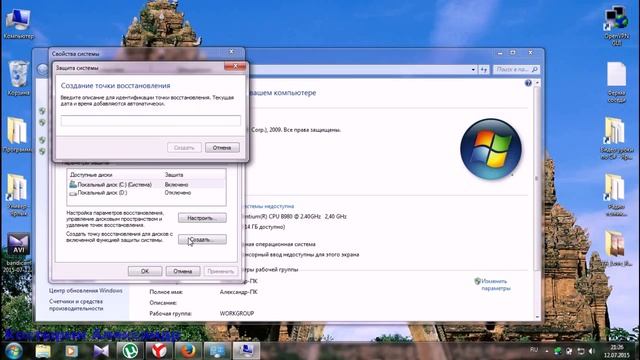Click the taskbar clock and date
This screenshot has height=360, width=640.
pos(616,351)
